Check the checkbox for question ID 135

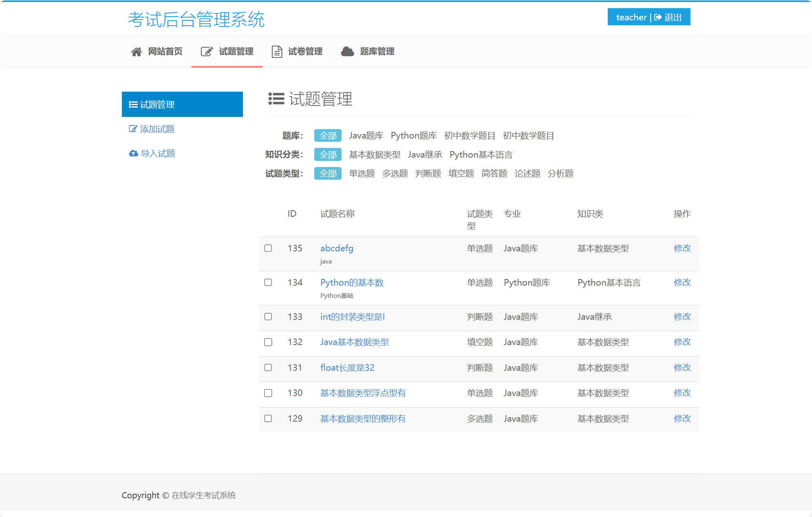[268, 248]
